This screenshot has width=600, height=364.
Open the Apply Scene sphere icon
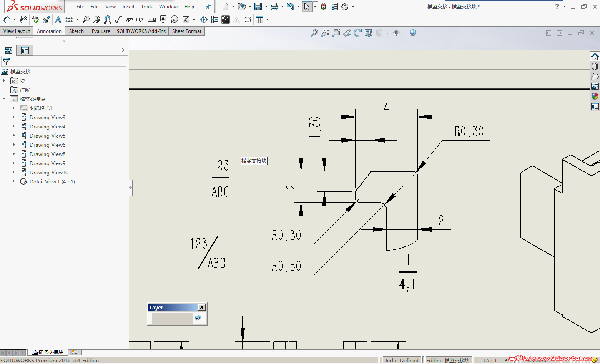point(413,33)
